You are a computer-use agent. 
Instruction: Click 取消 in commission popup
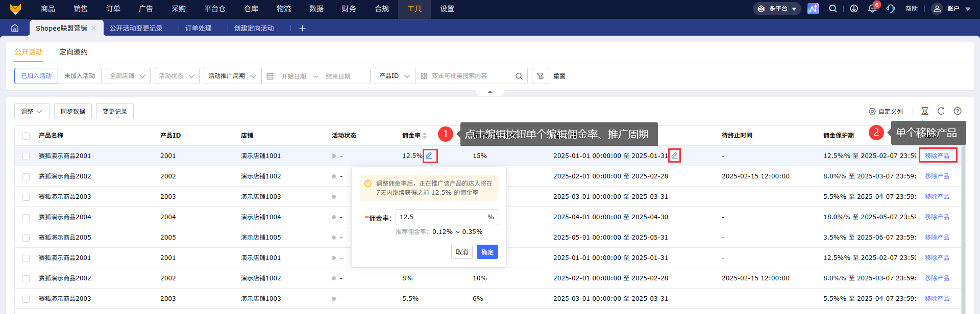tap(462, 252)
